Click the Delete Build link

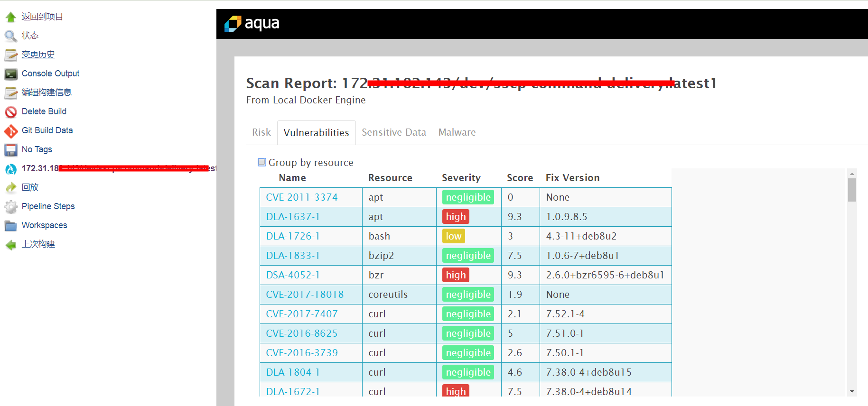tap(44, 111)
